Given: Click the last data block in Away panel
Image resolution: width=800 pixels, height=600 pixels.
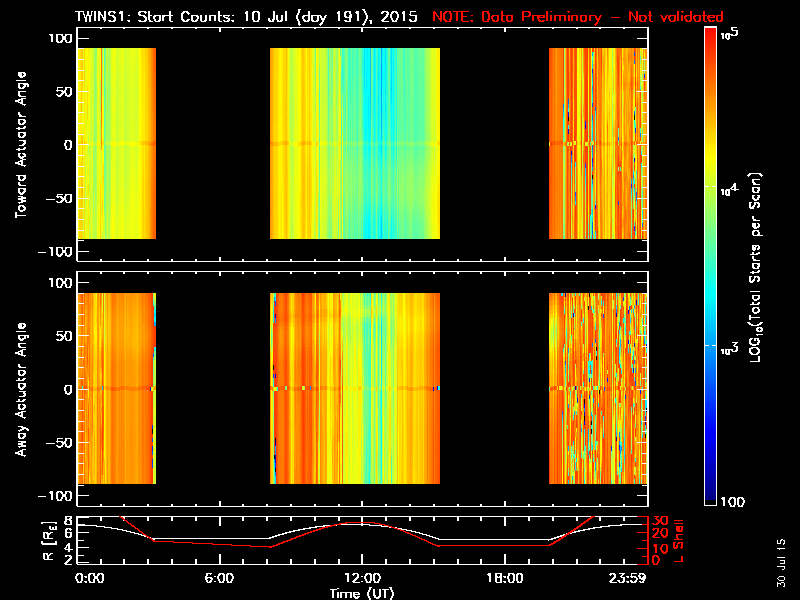Looking at the screenshot, I should pyautogui.click(x=597, y=388).
